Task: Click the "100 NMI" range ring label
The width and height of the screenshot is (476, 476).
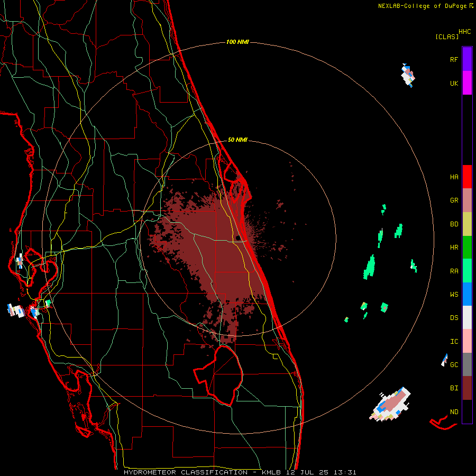Action: [x=237, y=42]
